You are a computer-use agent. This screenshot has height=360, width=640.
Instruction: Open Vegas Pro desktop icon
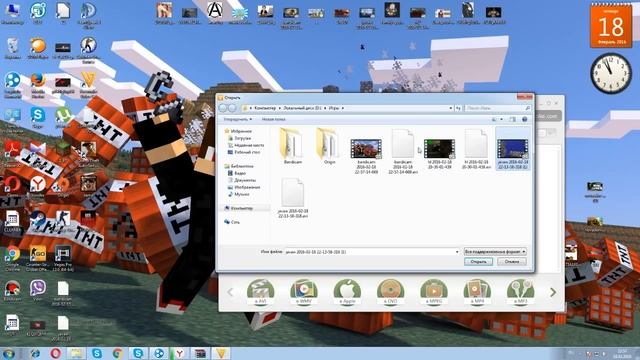point(63,258)
